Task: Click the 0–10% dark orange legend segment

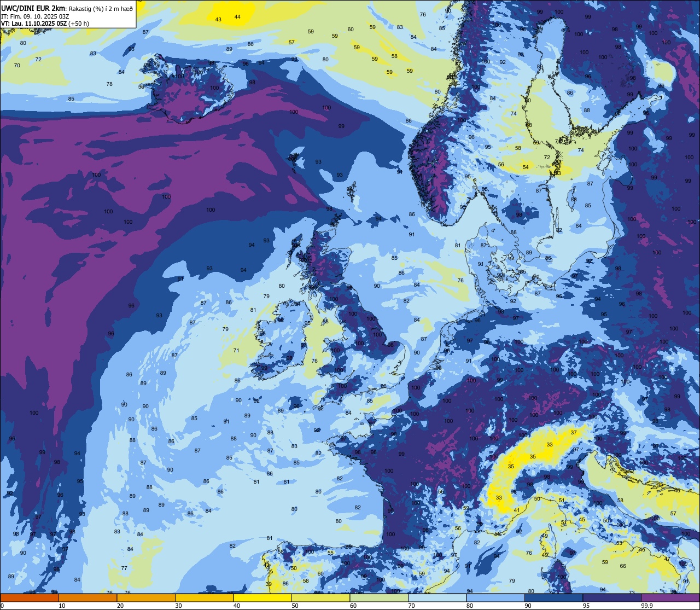Action: coord(30,597)
